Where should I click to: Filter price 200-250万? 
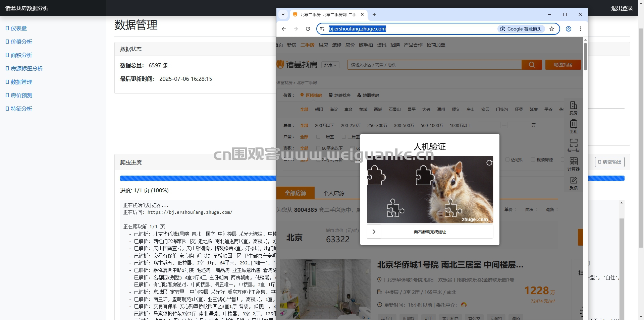pos(351,125)
